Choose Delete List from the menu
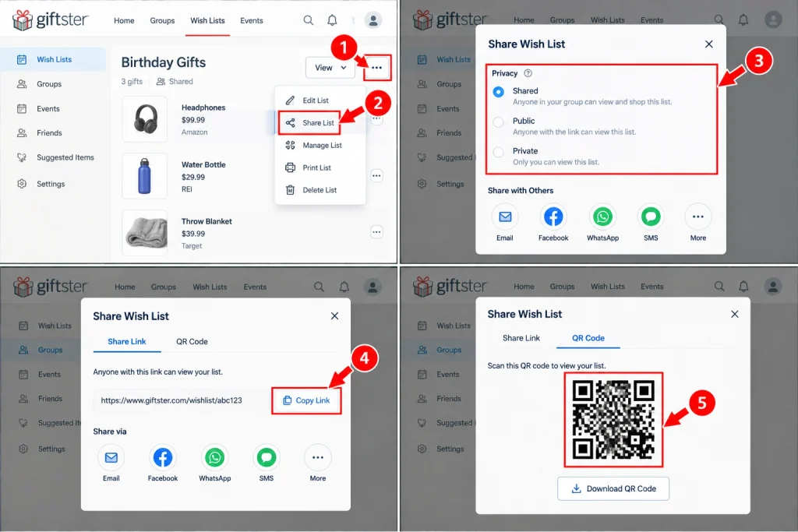Image resolution: width=798 pixels, height=532 pixels. click(320, 190)
